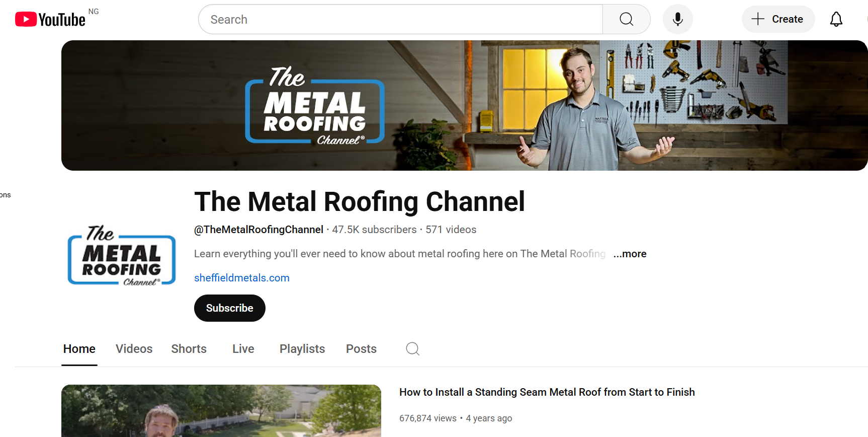Viewport: 868px width, 437px height.
Task: Open the YouTube home logo
Action: pyautogui.click(x=50, y=19)
